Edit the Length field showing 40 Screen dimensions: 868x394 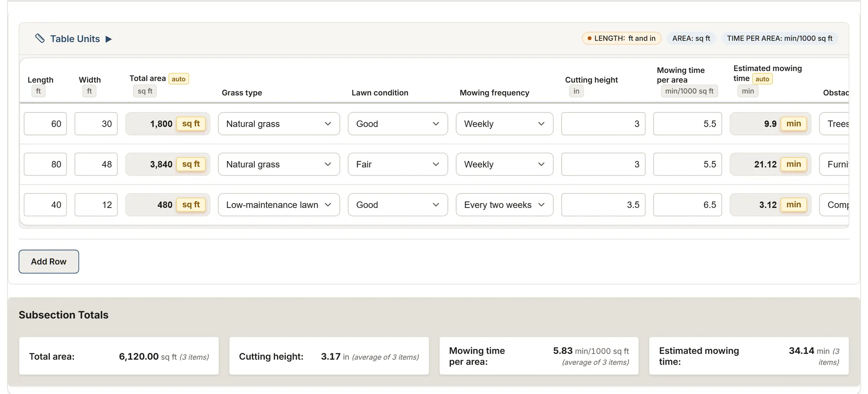pyautogui.click(x=45, y=205)
